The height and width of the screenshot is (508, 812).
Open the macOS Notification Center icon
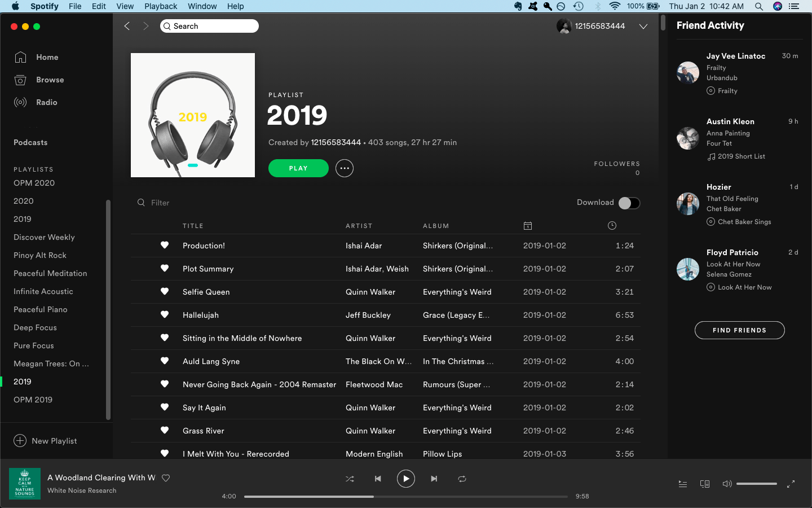(x=794, y=6)
